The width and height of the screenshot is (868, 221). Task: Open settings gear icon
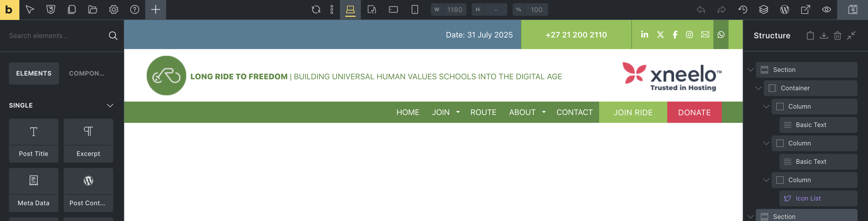pyautogui.click(x=113, y=10)
